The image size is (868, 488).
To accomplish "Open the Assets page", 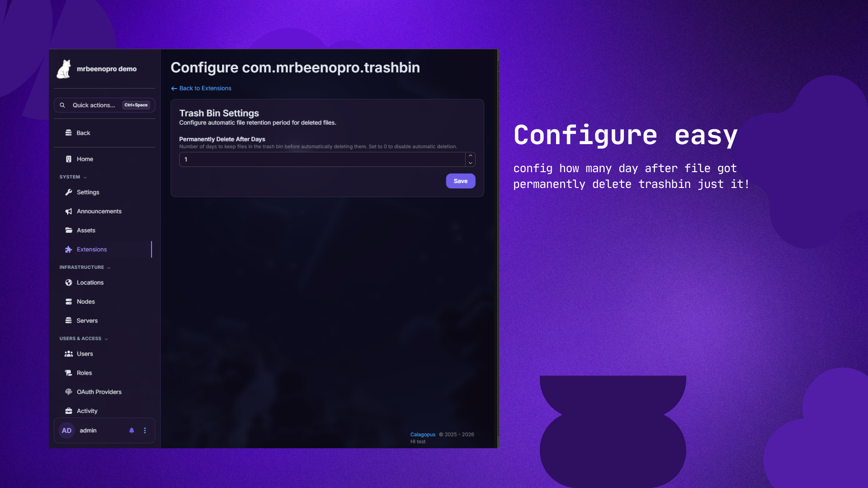I will (104, 230).
